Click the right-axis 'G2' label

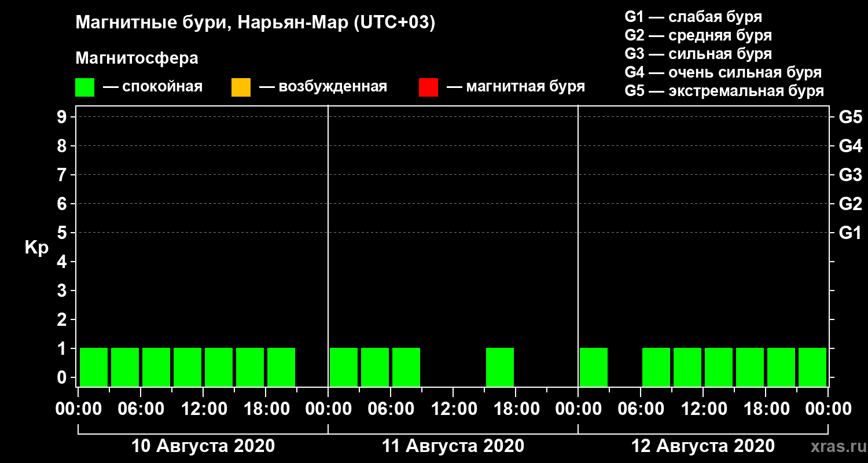(x=851, y=204)
